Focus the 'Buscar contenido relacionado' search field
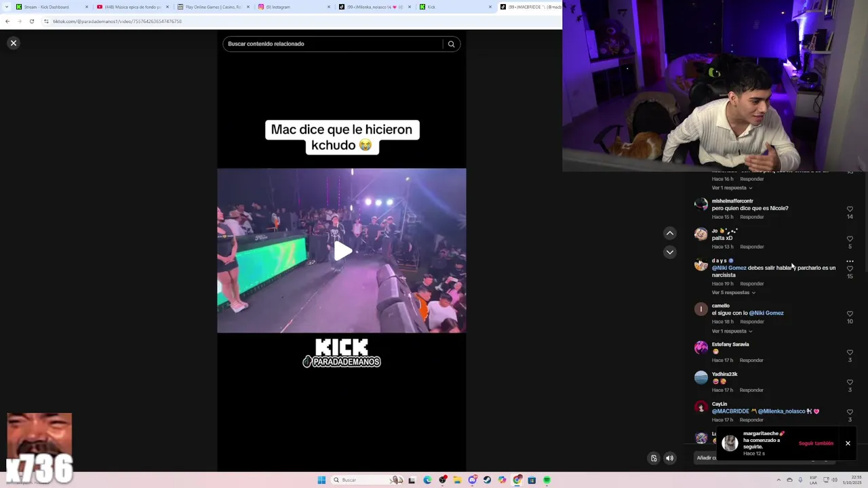Screen dimensions: 868x488 point(332,44)
